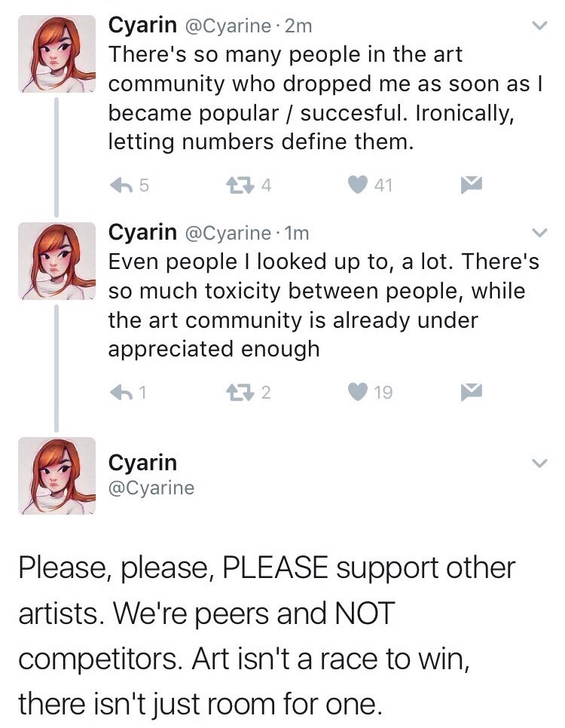Open the Cyarin display name on main tweet

pos(143,462)
